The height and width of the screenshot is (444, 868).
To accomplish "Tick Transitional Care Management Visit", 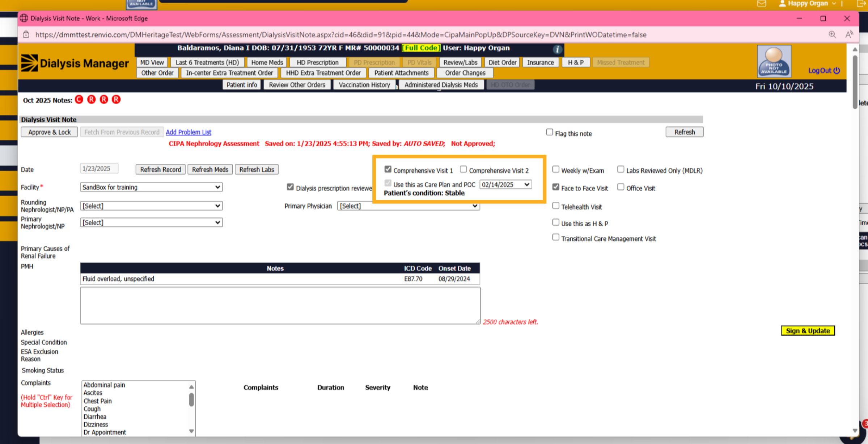I will 556,237.
